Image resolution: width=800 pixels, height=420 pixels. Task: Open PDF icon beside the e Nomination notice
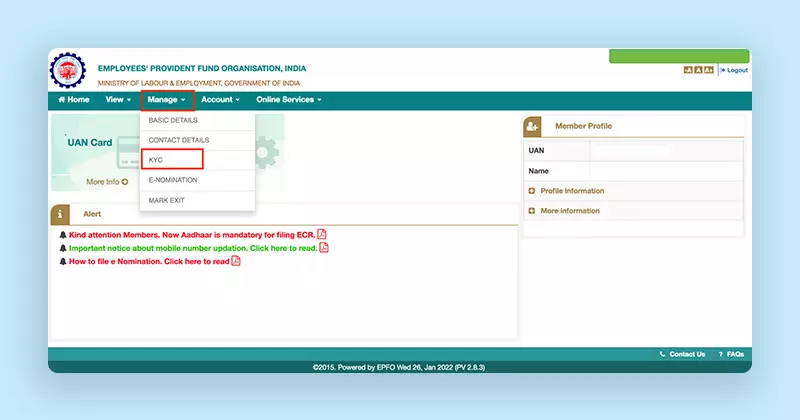pos(236,261)
